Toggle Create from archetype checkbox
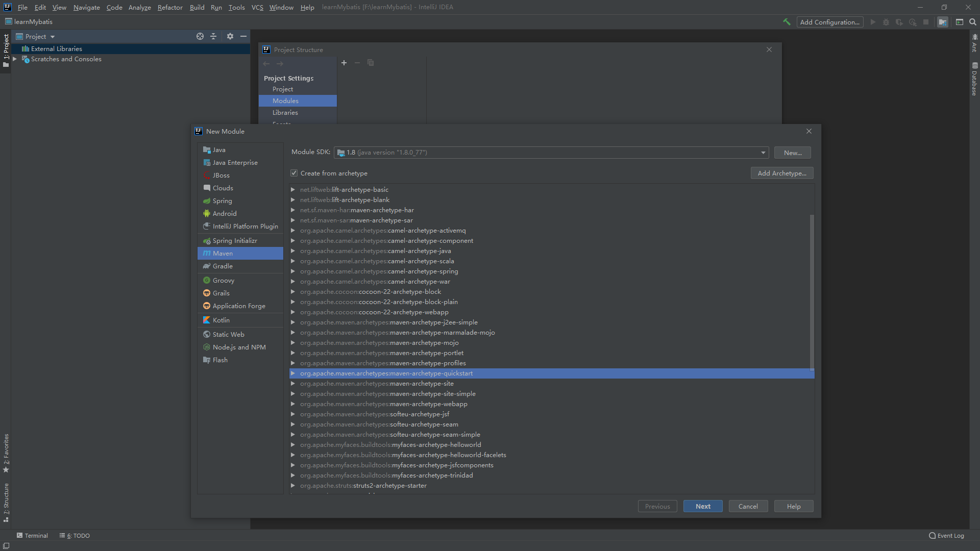Image resolution: width=980 pixels, height=551 pixels. (x=294, y=173)
